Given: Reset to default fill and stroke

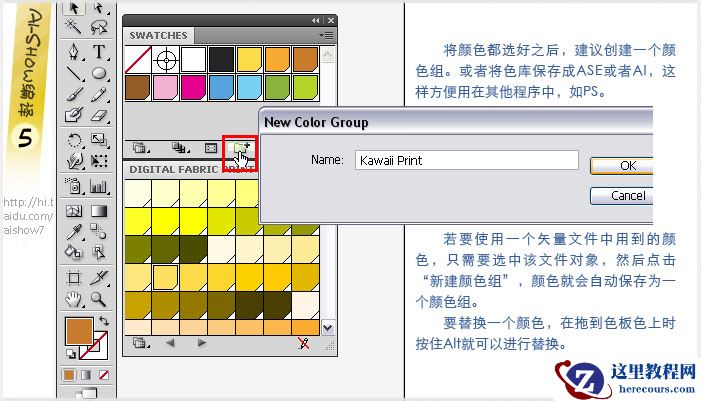Looking at the screenshot, I should click(71, 354).
